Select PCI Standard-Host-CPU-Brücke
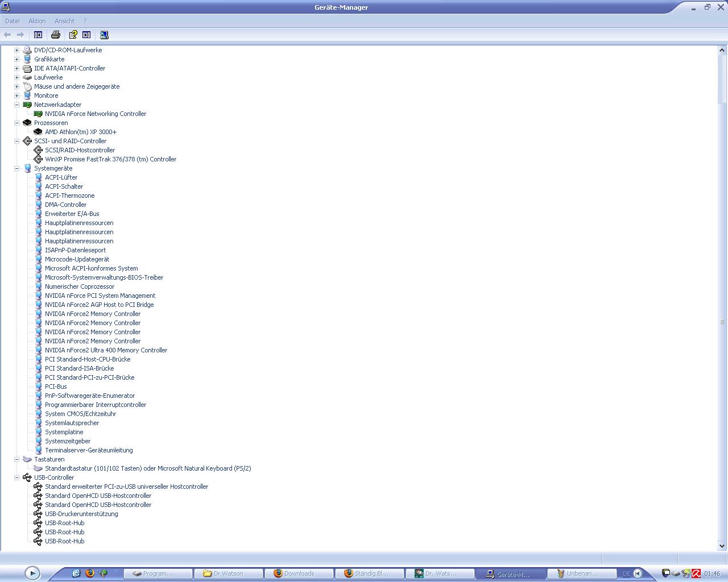 (88, 359)
